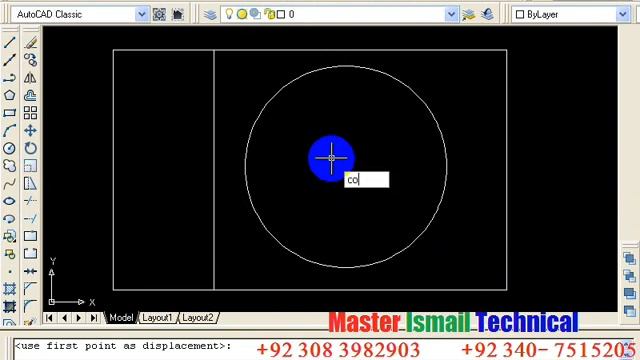Click the dynamic input box containing "co"
This screenshot has height=360, width=640.
pos(367,180)
